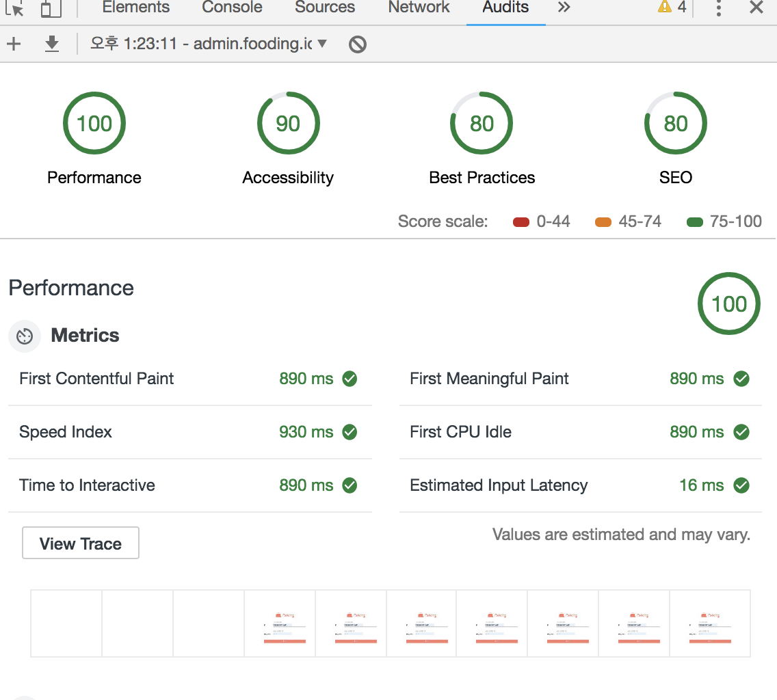Jump to Performance via score gauge 100
This screenshot has width=777, height=700.
coord(94,123)
